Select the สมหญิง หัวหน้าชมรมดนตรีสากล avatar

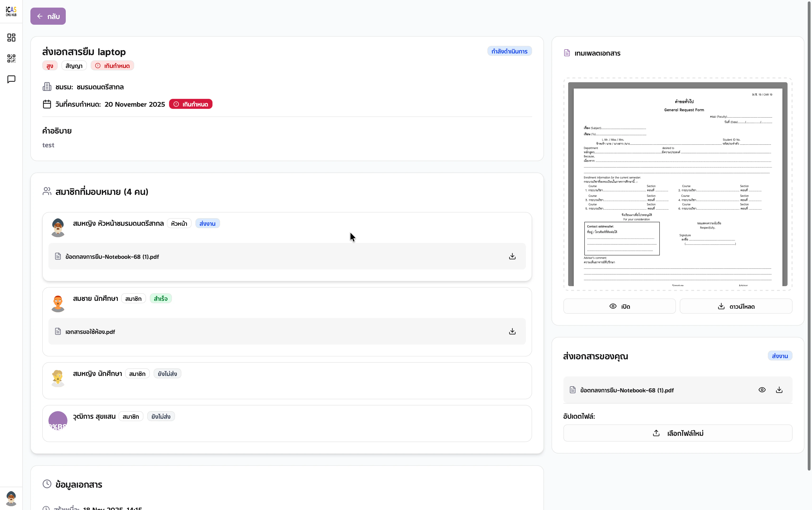(x=58, y=228)
